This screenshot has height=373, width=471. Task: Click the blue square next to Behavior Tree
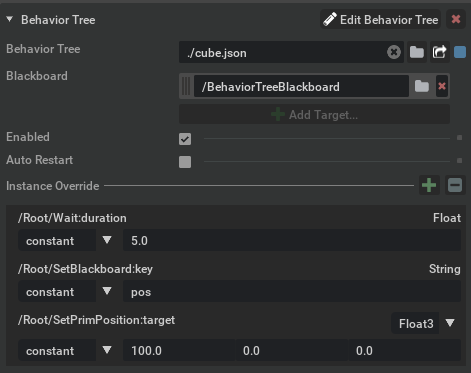pyautogui.click(x=460, y=52)
